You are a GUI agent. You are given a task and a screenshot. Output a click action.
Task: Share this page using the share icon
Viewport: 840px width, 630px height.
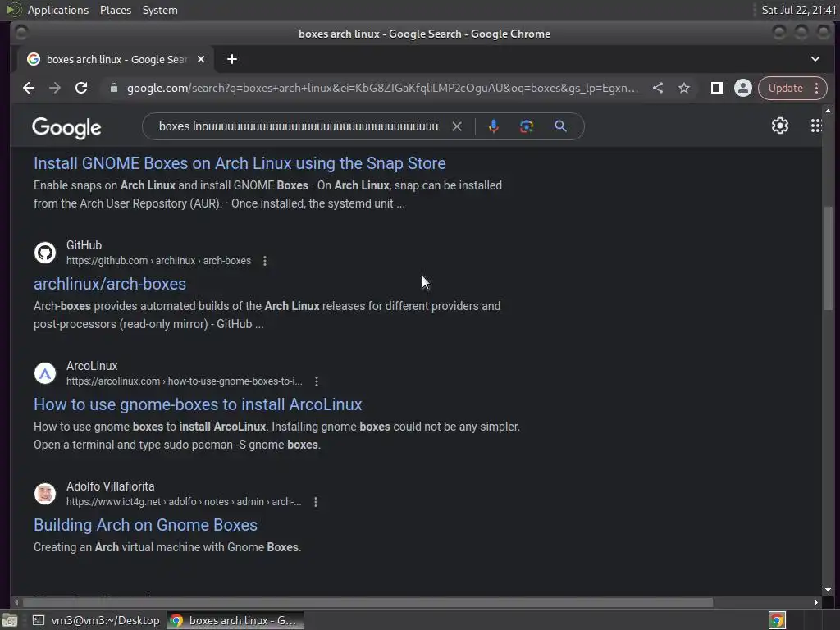click(658, 88)
